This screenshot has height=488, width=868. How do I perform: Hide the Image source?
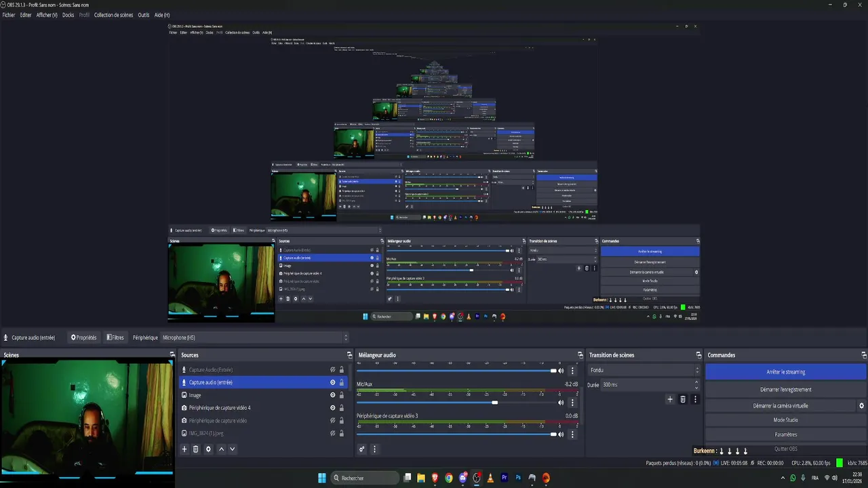[x=332, y=395]
